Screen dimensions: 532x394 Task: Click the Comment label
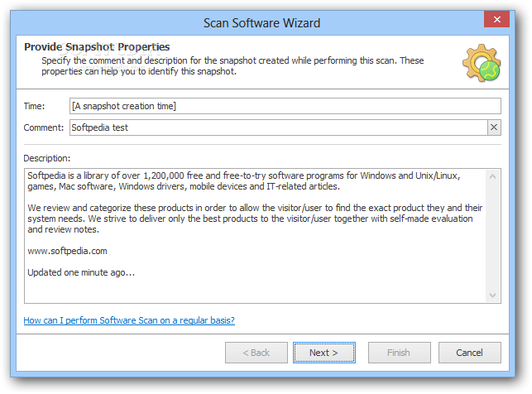43,127
